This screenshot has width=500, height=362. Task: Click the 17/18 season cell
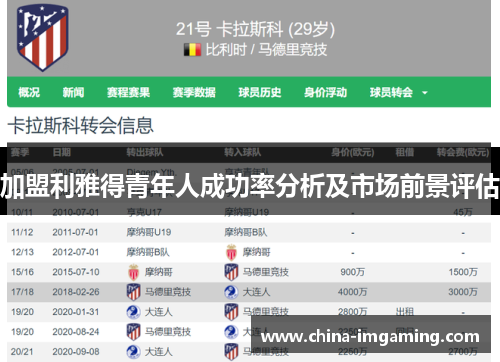tap(22, 292)
